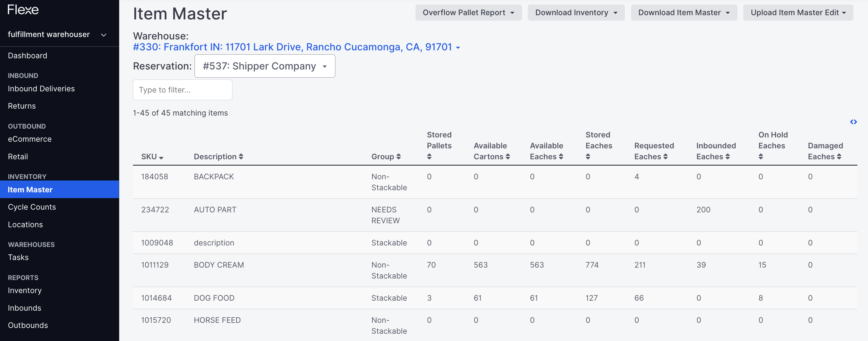Open the warehouse #330 Frankfort selector
This screenshot has height=341, width=868.
(x=296, y=47)
